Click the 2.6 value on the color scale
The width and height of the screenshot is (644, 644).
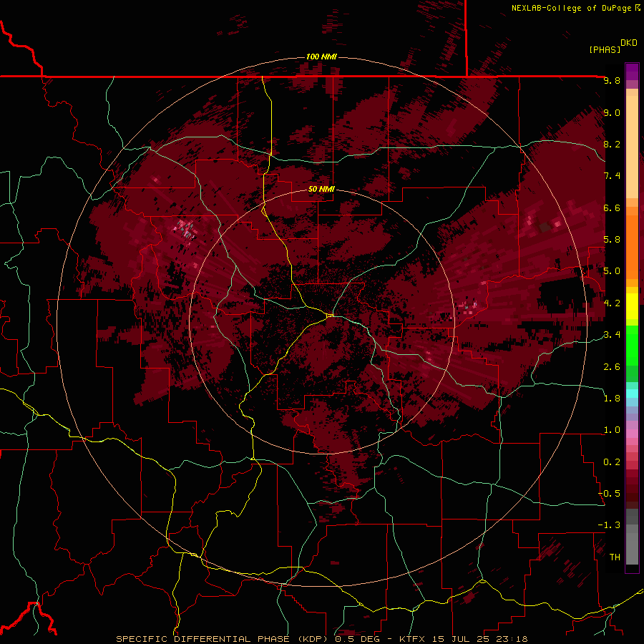coord(612,367)
